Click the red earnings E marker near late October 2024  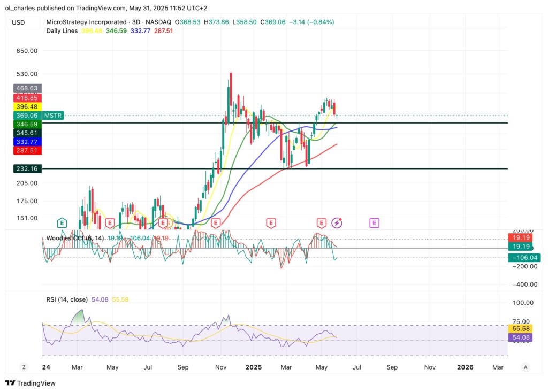(x=216, y=223)
